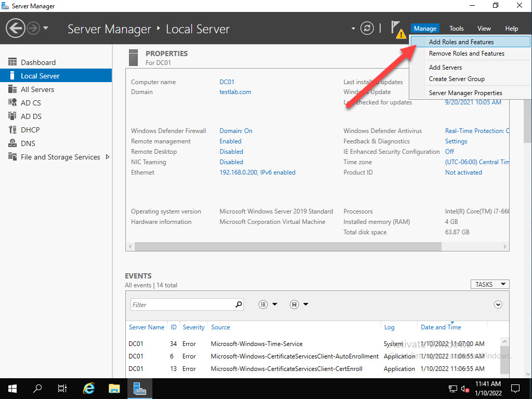Open Internet Explorer from taskbar

(89, 389)
